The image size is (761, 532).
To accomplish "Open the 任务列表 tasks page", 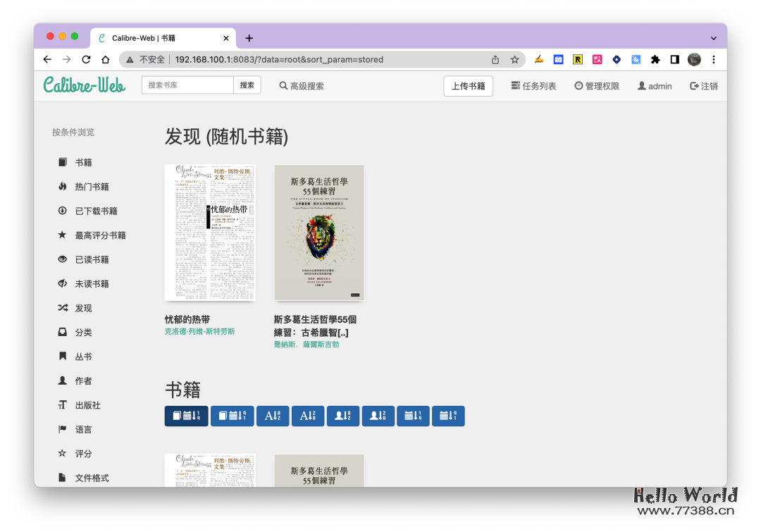I will [x=533, y=86].
